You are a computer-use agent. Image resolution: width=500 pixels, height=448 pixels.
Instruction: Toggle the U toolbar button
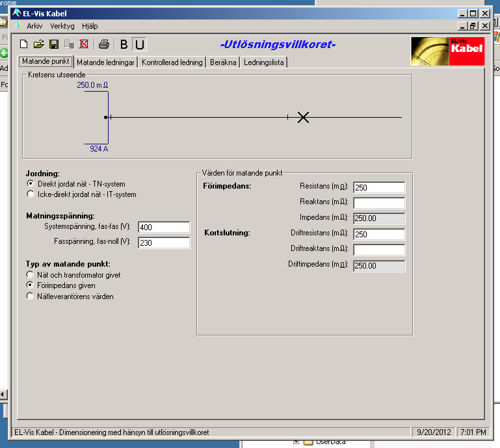click(x=139, y=44)
